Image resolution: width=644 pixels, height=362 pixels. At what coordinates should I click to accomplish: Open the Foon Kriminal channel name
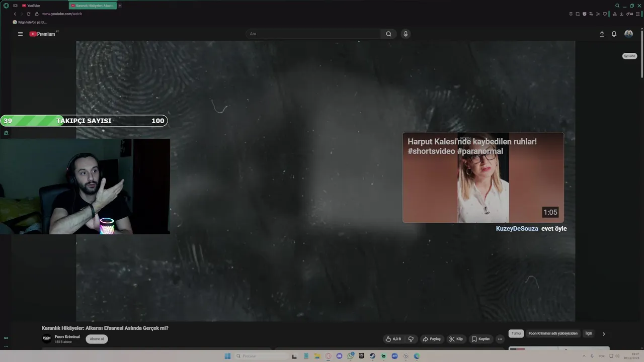(67, 336)
